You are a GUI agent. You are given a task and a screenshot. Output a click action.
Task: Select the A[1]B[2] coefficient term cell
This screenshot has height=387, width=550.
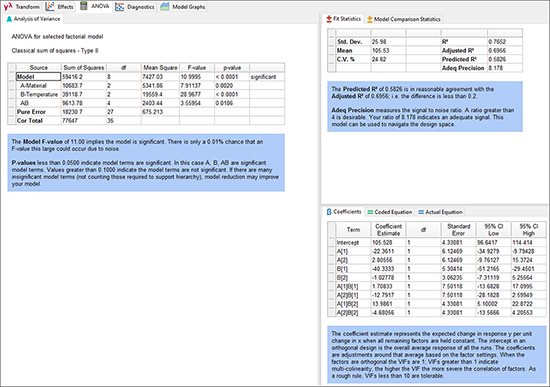(353, 304)
